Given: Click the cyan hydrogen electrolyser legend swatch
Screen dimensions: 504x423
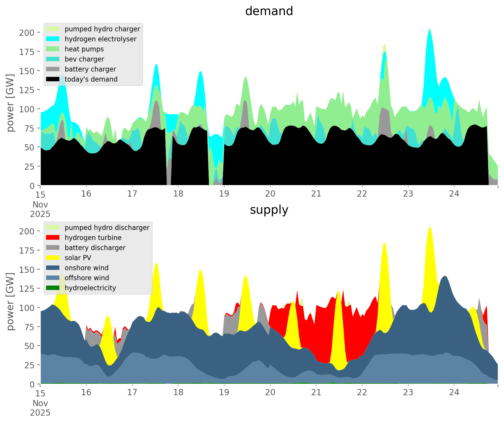Looking at the screenshot, I should point(53,39).
